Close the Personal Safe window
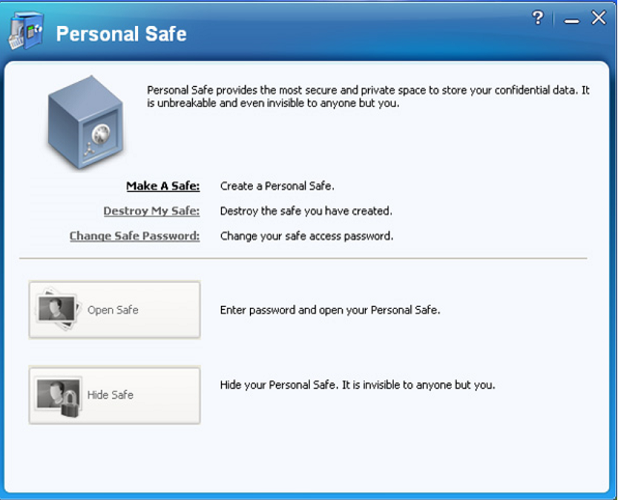The image size is (618, 500). coord(599,18)
